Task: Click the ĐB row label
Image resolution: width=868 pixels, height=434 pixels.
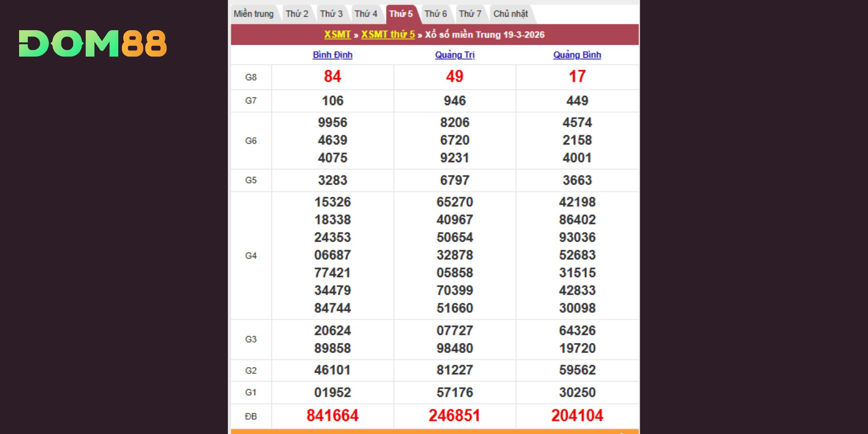Action: click(x=251, y=416)
